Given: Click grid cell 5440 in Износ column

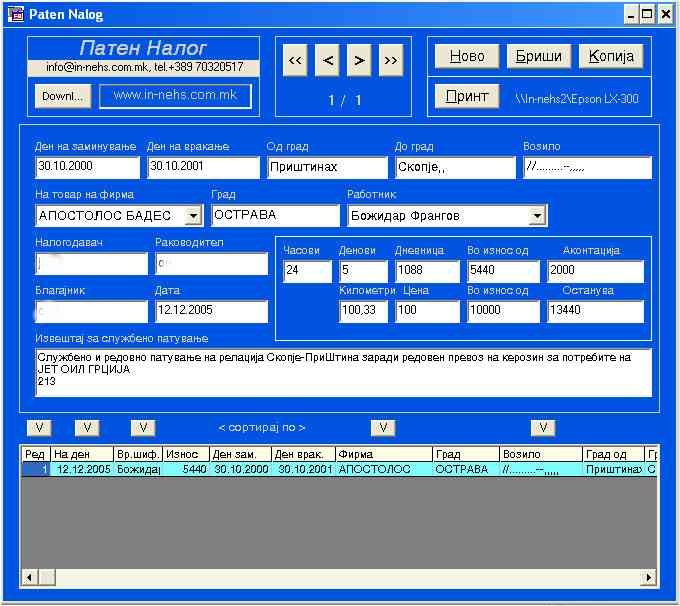Looking at the screenshot, I should click(186, 469).
